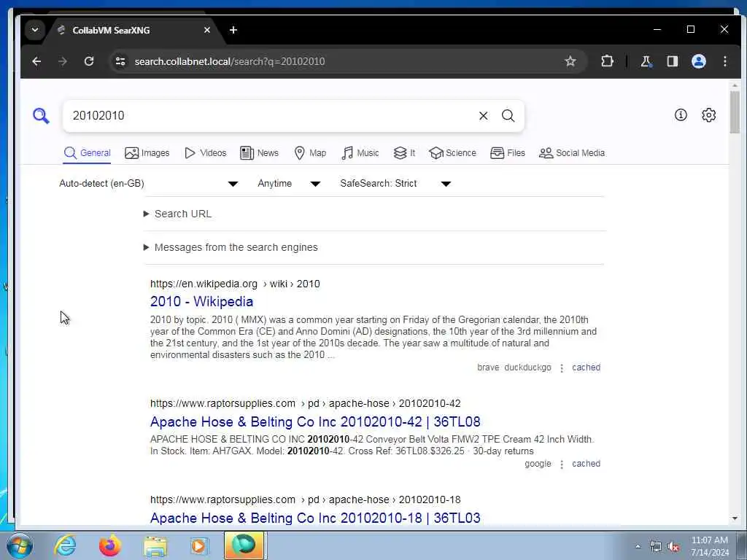Open the 2010 - Wikipedia result
The width and height of the screenshot is (747, 560).
[201, 301]
